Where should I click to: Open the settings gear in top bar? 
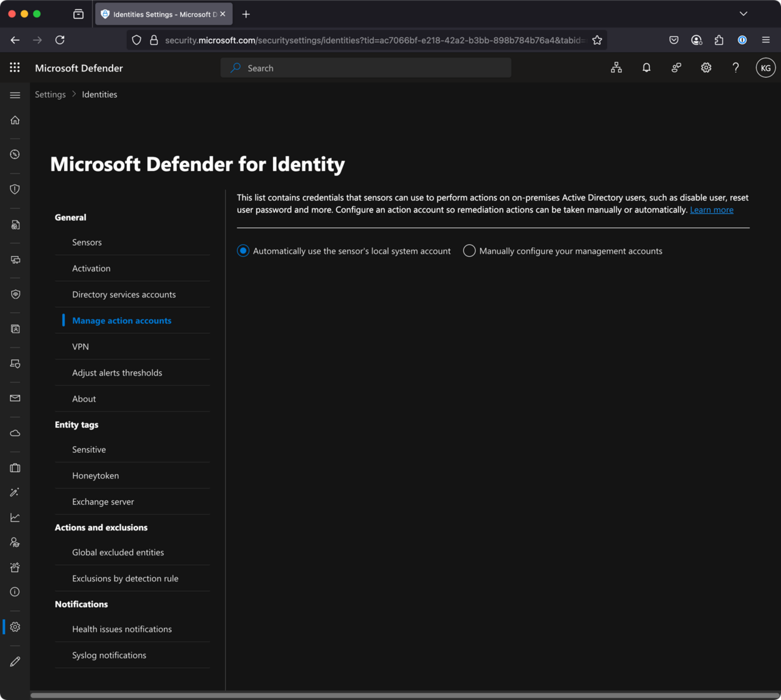pos(705,68)
